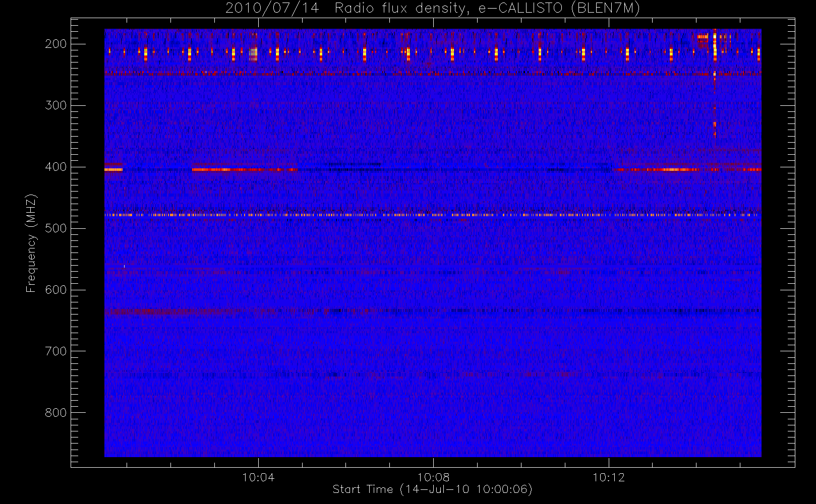
Task: Click the 600 frequency tick label
Action: coord(56,290)
